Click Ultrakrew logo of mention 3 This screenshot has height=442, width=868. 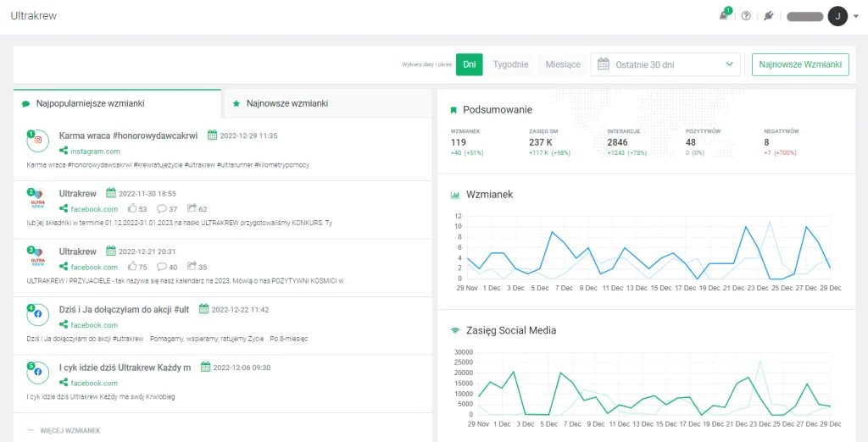37,257
